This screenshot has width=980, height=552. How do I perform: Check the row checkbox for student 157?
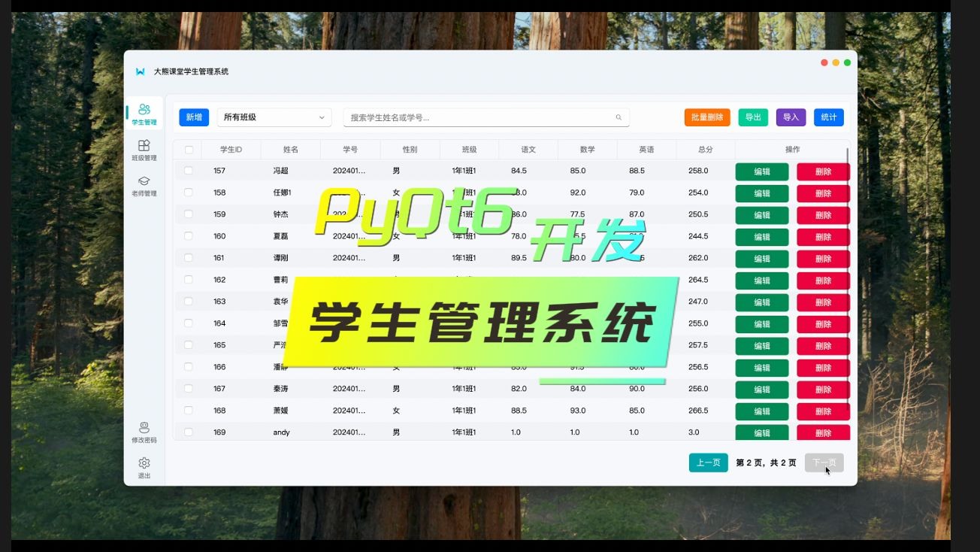(x=189, y=171)
